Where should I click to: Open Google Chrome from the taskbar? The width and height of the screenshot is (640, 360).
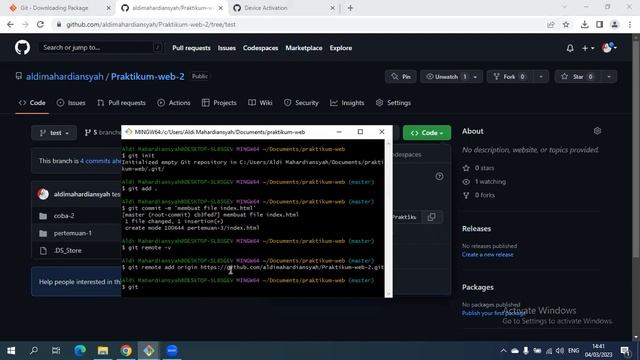coord(126,351)
